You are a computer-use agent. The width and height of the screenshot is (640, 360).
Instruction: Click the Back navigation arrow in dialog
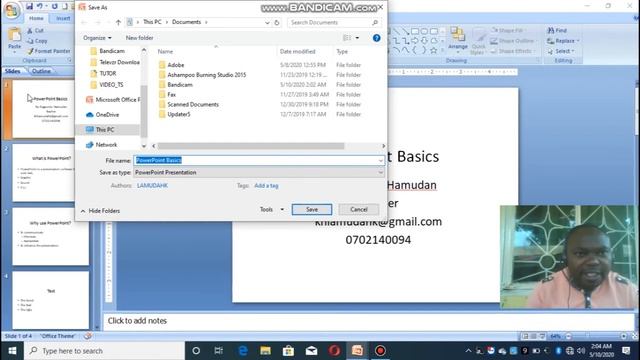(x=84, y=22)
